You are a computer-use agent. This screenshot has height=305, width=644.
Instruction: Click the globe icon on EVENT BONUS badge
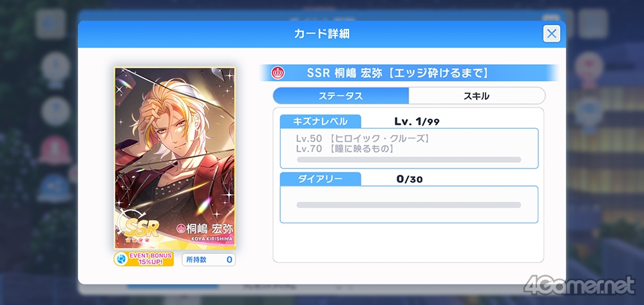click(121, 259)
